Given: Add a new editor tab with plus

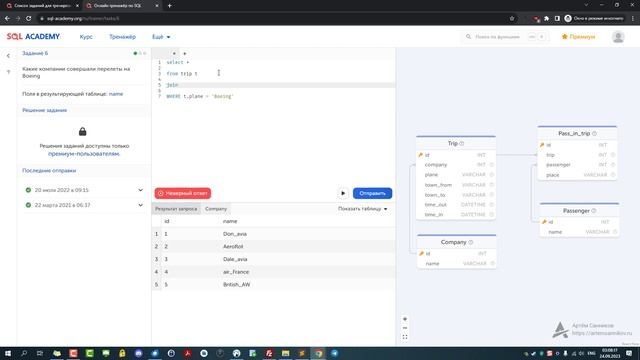Looking at the screenshot, I should click(x=184, y=53).
